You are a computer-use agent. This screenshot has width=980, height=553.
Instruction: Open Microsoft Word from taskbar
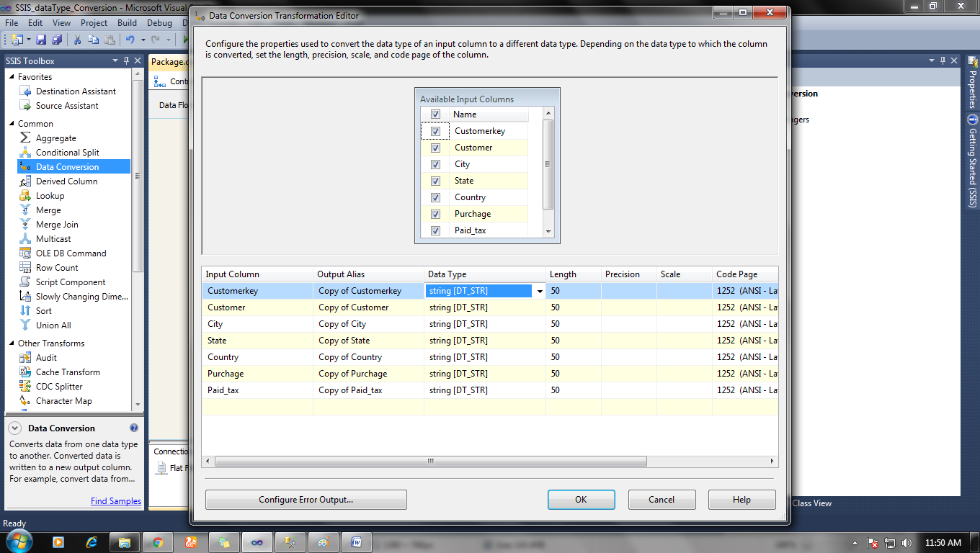(356, 542)
